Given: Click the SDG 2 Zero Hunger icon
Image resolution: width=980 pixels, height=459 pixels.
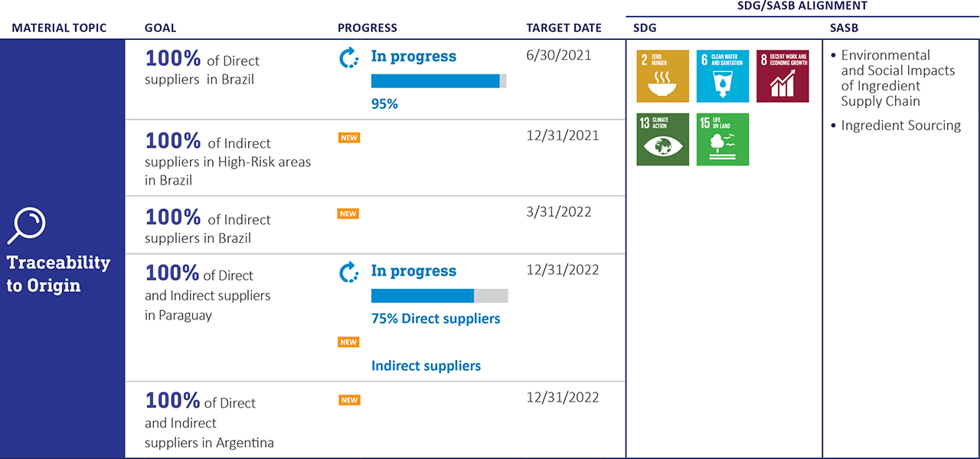Looking at the screenshot, I should (662, 76).
